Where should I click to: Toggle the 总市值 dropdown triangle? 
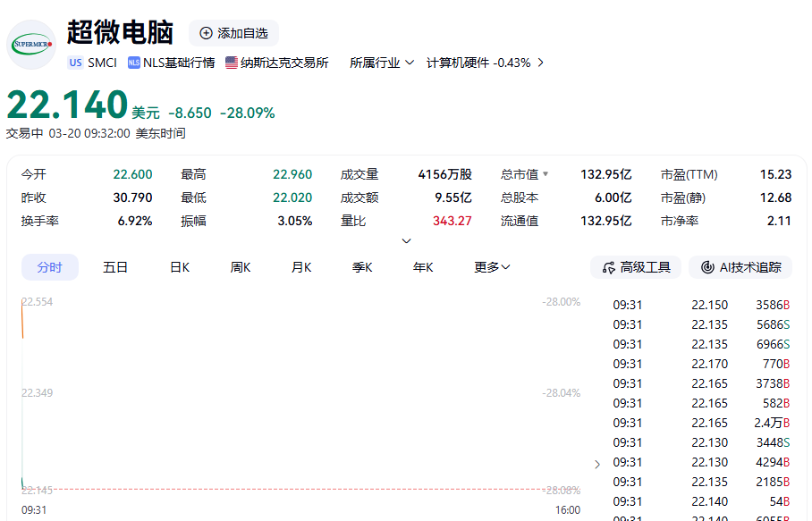546,174
